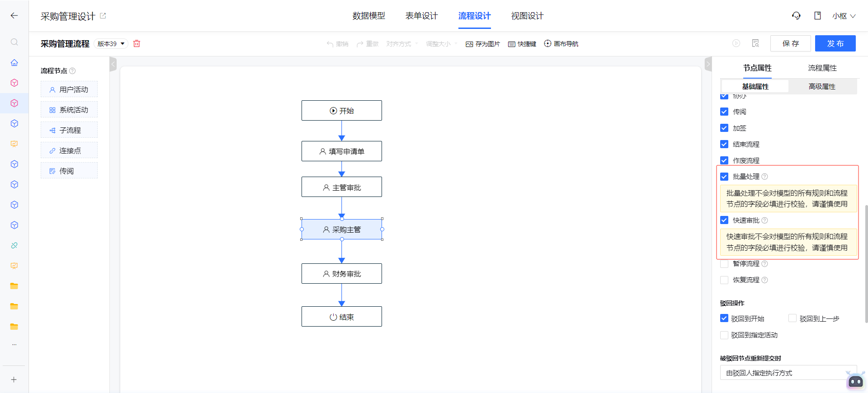Open the 高级属性 sub-tab
868x393 pixels.
click(x=822, y=86)
